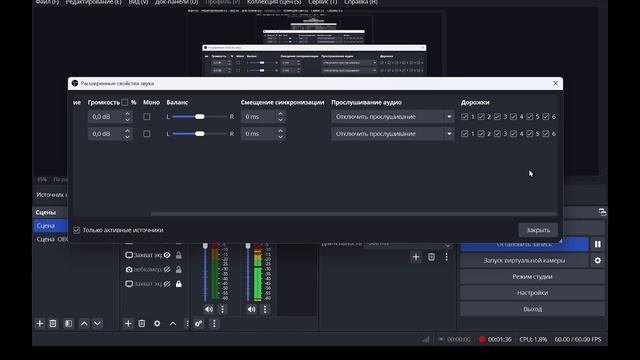
Task: Remove selected source with the Sources trash icon
Action: click(142, 323)
